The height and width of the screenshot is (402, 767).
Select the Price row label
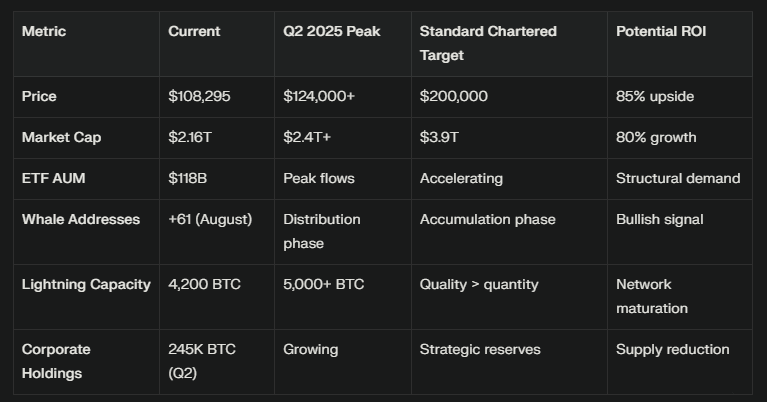coord(39,97)
